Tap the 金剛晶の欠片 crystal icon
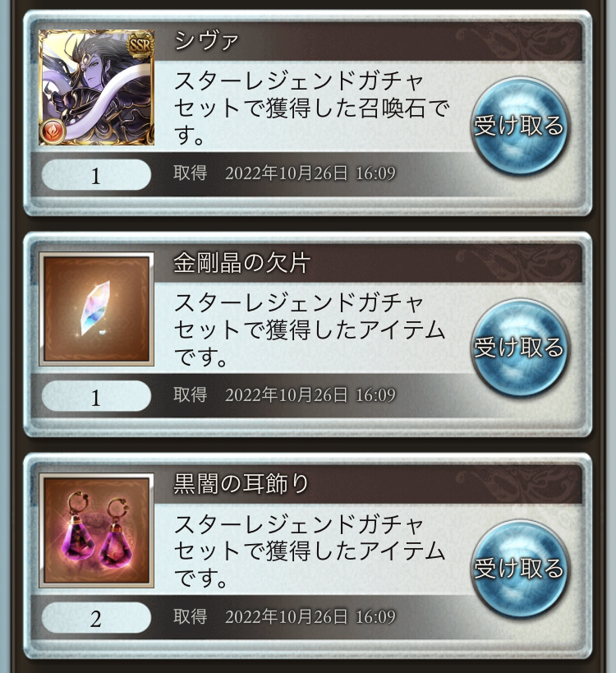The height and width of the screenshot is (673, 616). click(x=97, y=309)
